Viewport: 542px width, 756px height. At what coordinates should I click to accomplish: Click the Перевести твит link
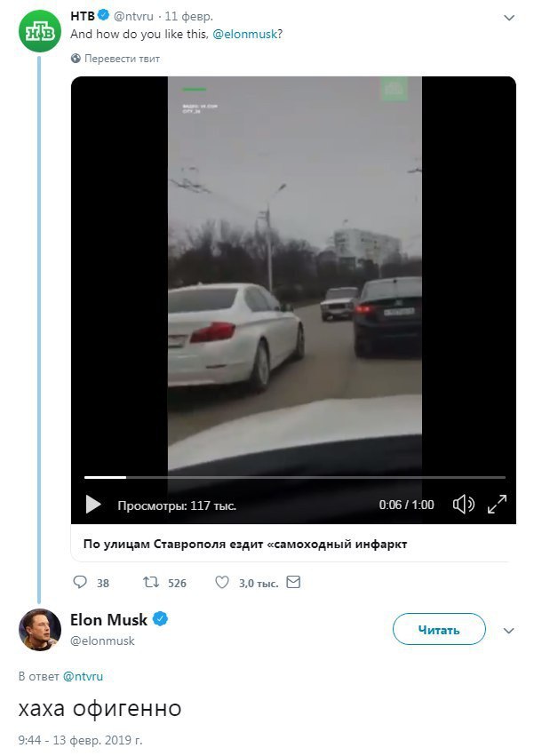pyautogui.click(x=123, y=59)
